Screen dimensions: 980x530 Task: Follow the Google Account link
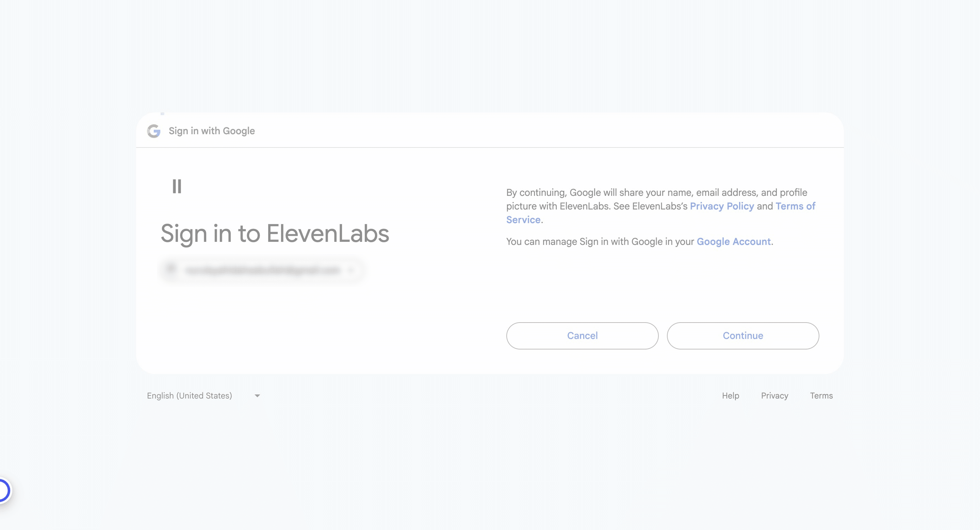pos(734,242)
